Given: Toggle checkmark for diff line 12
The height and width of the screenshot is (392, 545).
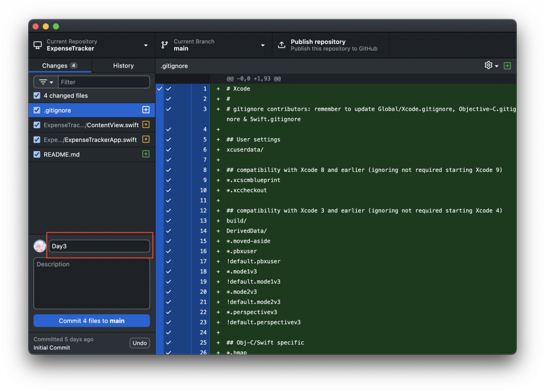Looking at the screenshot, I should click(x=169, y=211).
